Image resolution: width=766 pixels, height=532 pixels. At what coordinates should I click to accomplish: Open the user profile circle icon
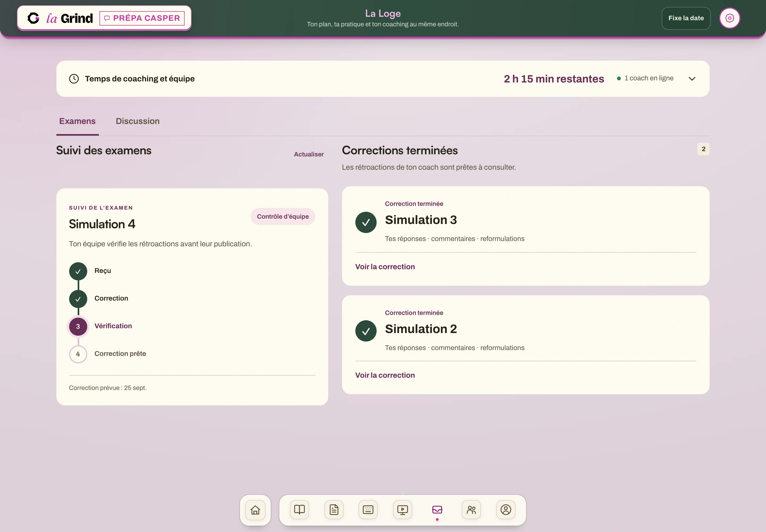[x=506, y=510]
